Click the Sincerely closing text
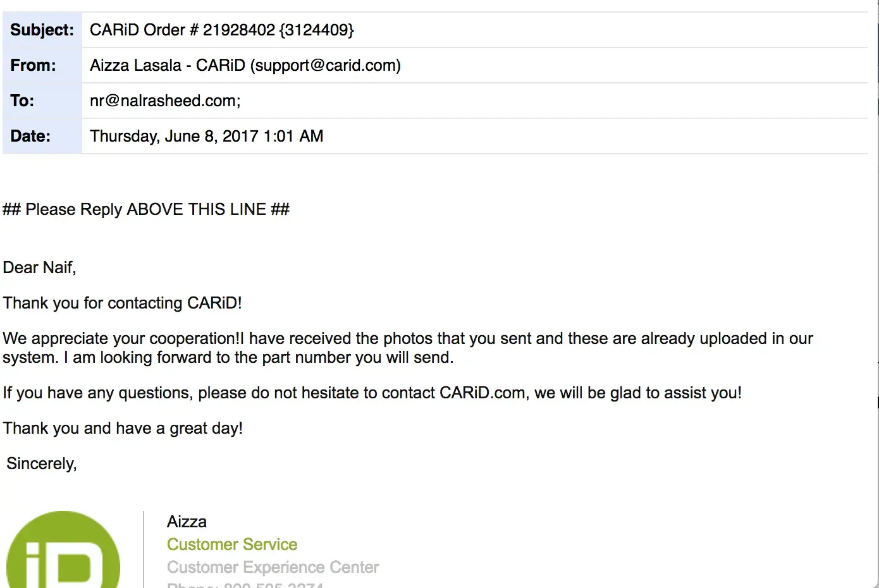879x588 pixels. coord(42,463)
